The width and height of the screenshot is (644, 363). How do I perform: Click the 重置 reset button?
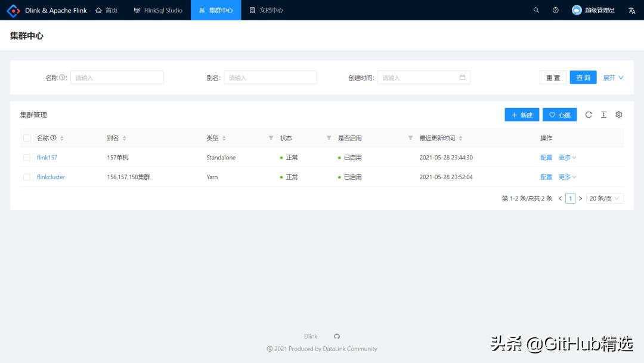click(x=553, y=77)
